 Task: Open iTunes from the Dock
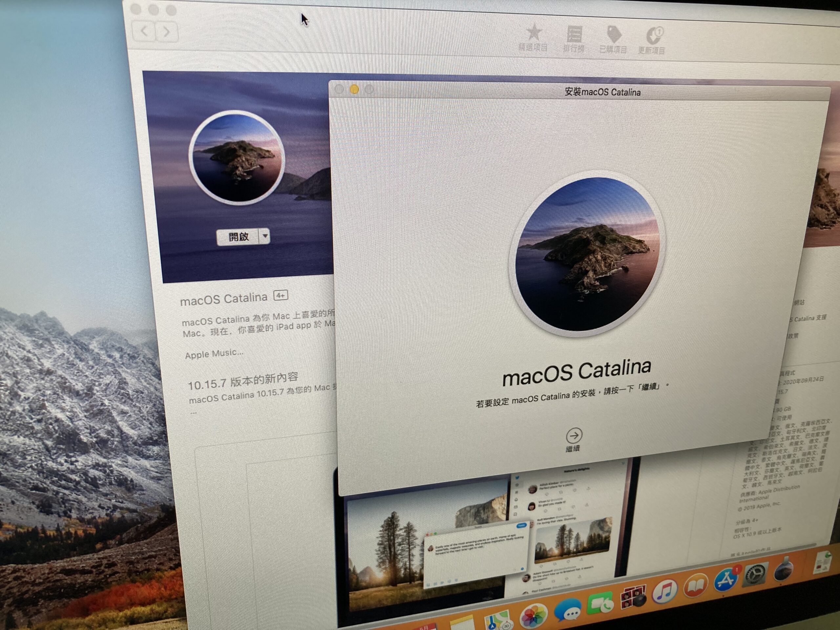point(665,592)
